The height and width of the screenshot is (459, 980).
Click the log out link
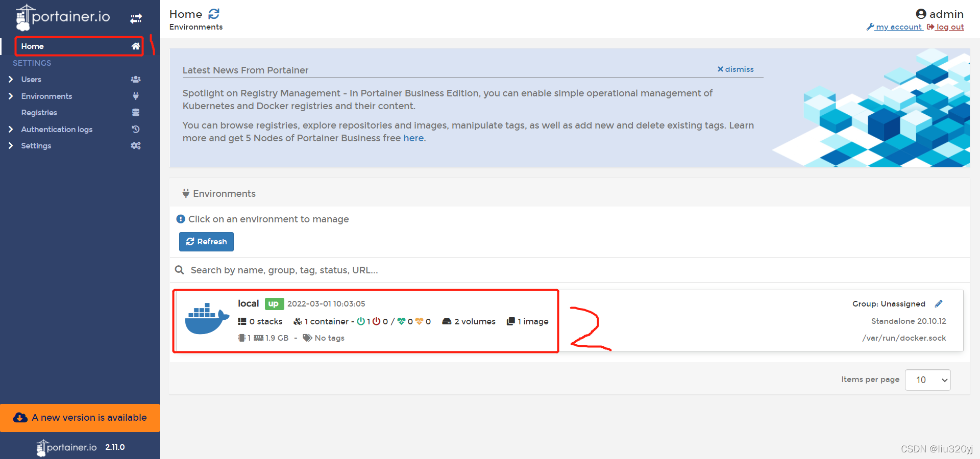tap(945, 27)
